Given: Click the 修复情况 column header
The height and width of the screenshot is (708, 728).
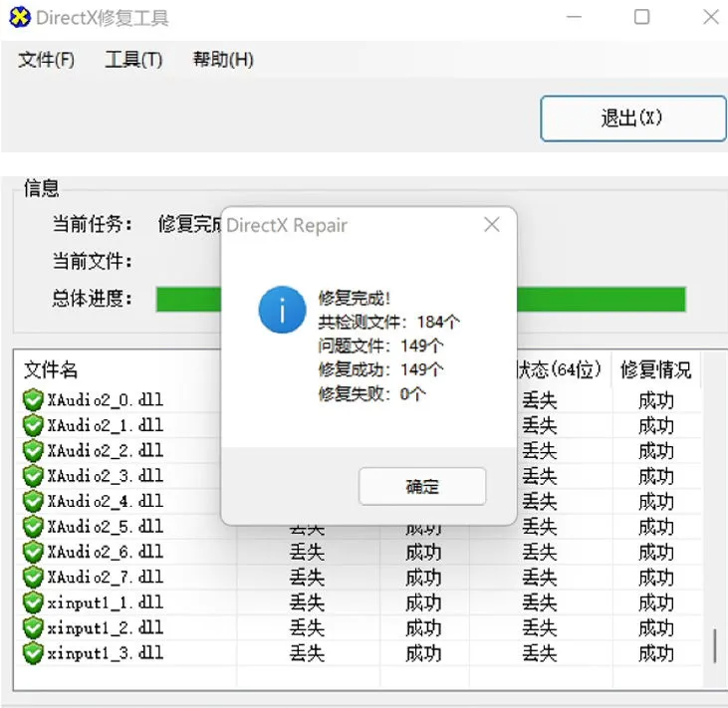Looking at the screenshot, I should coord(656,370).
